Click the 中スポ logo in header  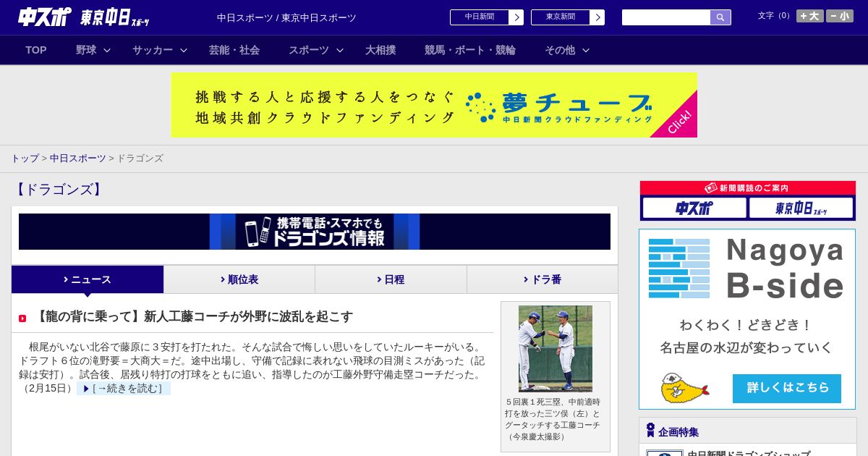[x=44, y=17]
